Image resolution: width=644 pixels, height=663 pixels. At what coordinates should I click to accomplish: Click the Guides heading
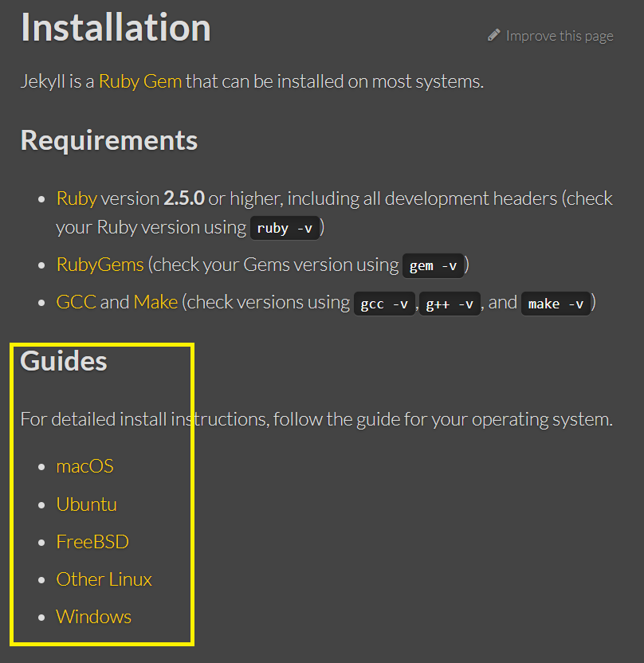[x=64, y=361]
